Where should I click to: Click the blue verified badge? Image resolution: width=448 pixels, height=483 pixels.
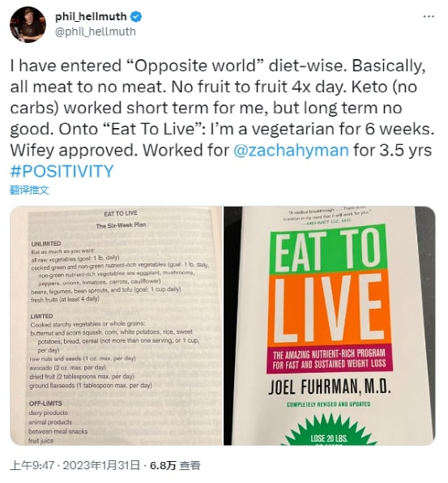click(x=136, y=16)
